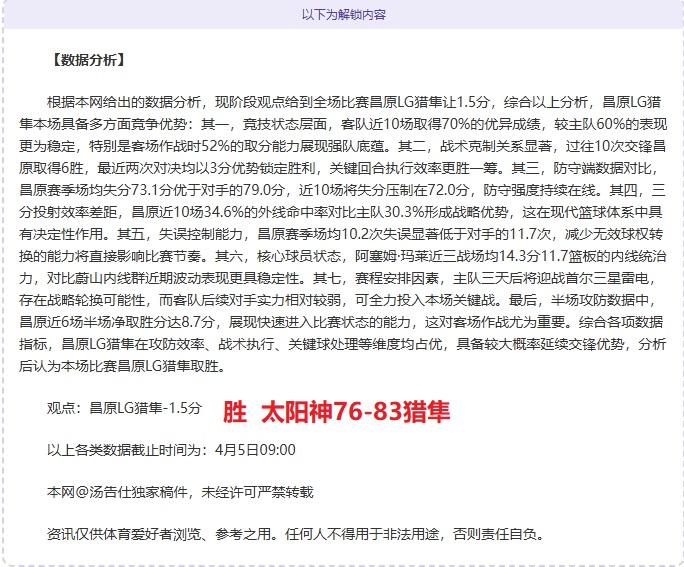Click the line starting '昌原赛季场均失分73.1分'
Viewport: 684px width, 567px height.
(342, 190)
